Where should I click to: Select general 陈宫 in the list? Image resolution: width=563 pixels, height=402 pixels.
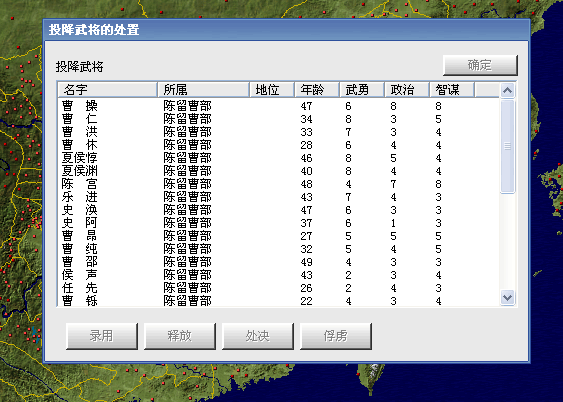coord(278,184)
